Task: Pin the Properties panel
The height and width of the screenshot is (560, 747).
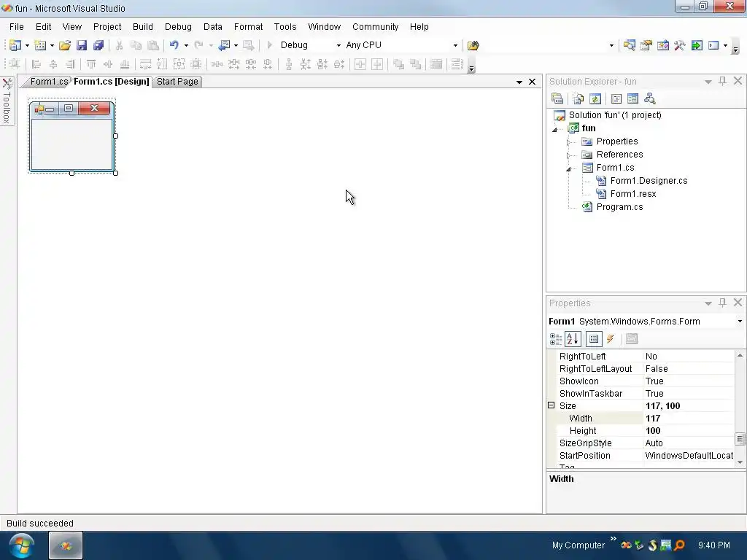Action: (x=722, y=303)
